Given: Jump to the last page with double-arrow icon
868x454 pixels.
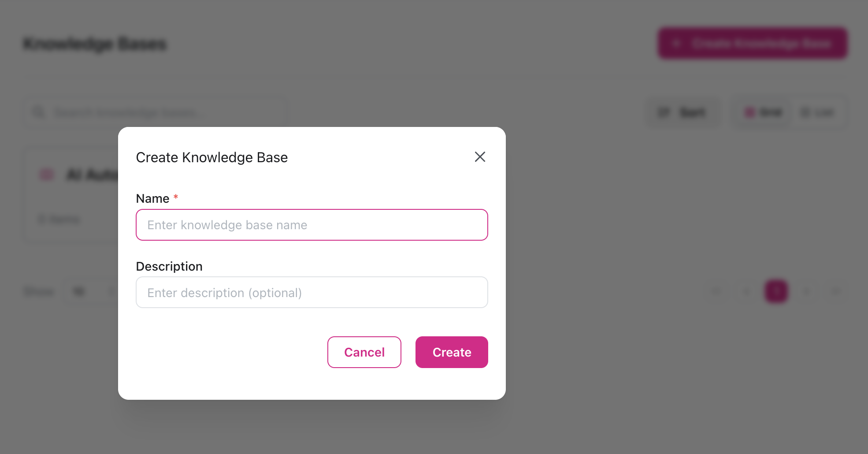Looking at the screenshot, I should [x=836, y=291].
